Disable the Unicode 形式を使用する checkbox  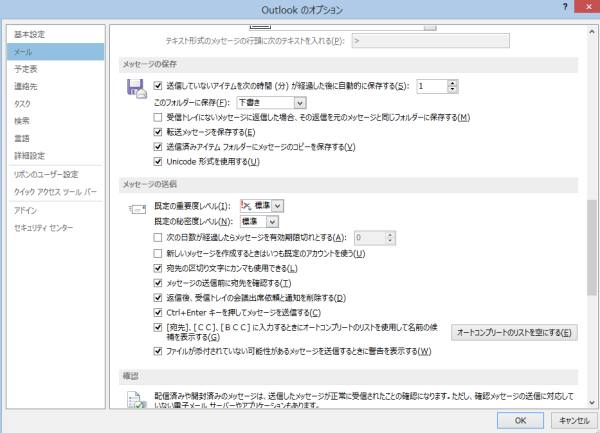pyautogui.click(x=158, y=161)
